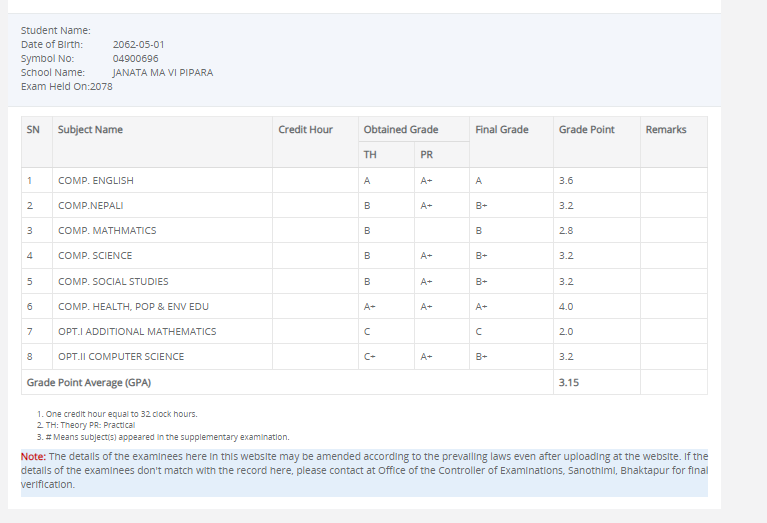Click the school name JANATA MA VI PIPARA
The image size is (767, 523).
(162, 72)
